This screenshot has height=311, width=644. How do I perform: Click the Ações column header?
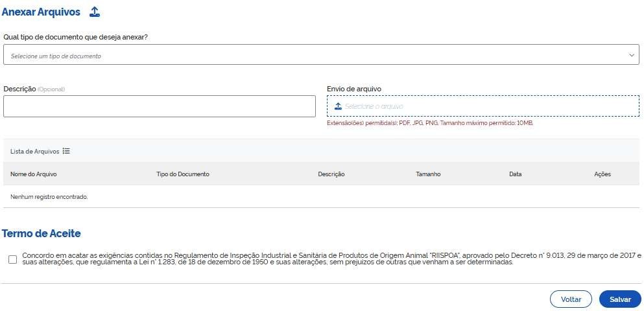[x=602, y=174]
